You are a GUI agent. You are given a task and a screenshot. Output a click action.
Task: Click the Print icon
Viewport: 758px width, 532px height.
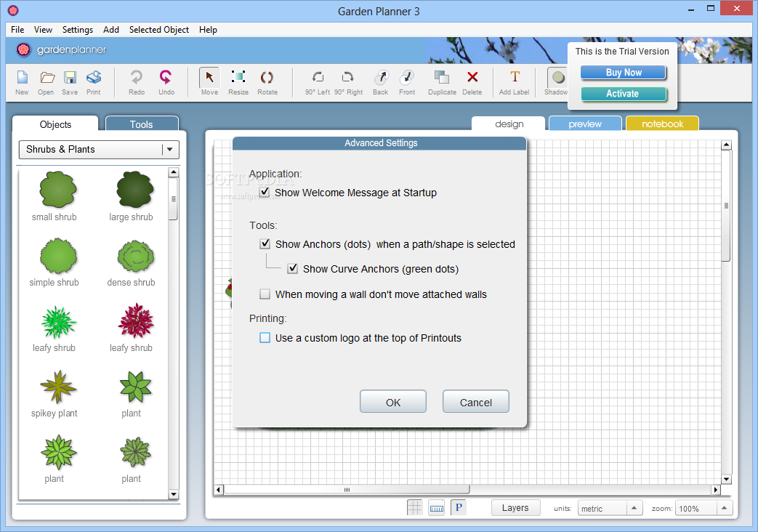point(94,78)
